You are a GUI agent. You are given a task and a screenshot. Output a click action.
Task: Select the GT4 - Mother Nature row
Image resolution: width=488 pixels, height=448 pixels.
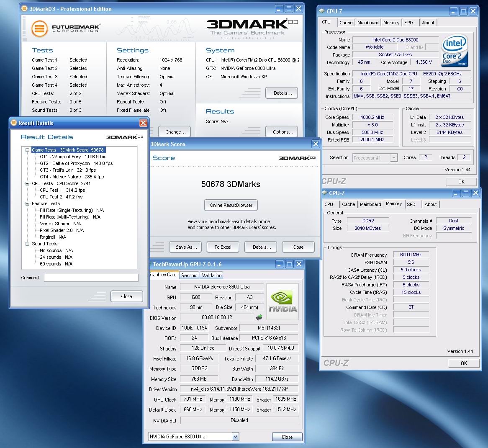72,177
